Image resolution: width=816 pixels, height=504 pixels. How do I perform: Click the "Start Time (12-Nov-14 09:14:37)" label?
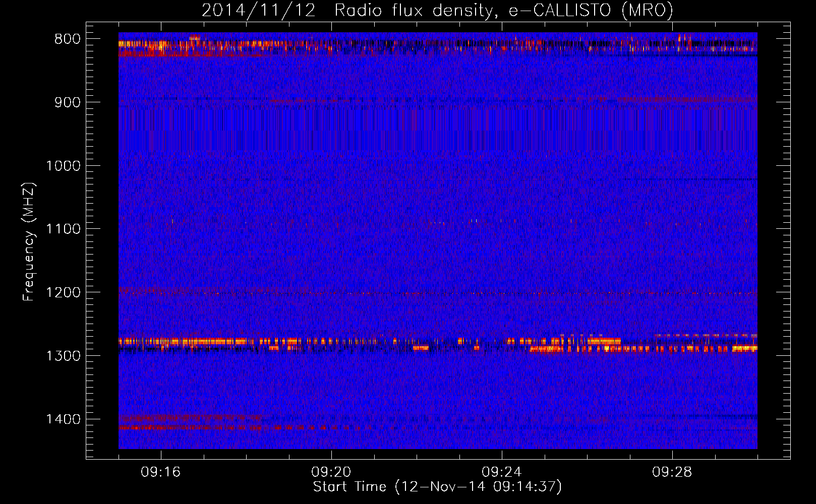(x=437, y=487)
